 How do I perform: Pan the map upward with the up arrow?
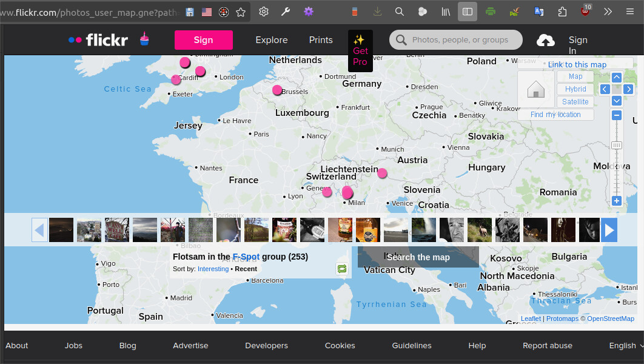coord(616,77)
